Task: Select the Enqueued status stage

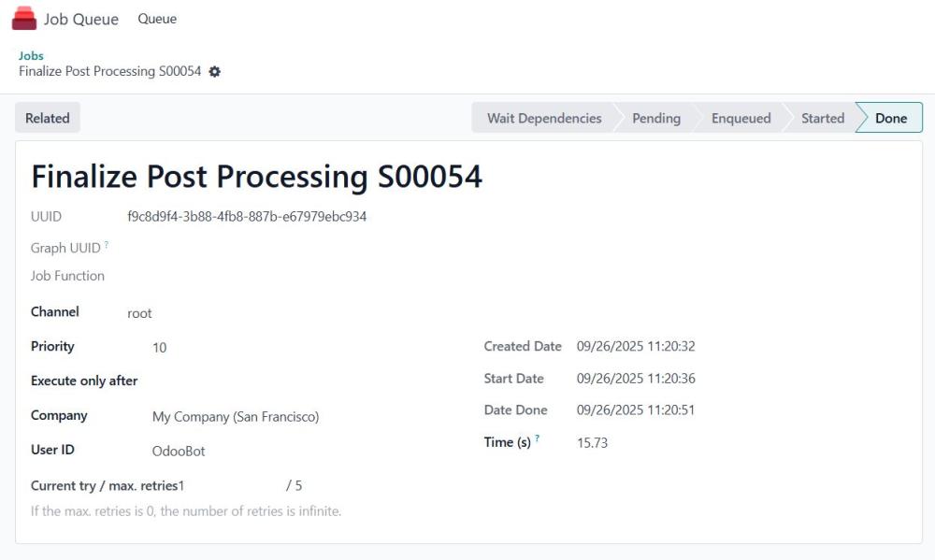Action: [x=741, y=118]
